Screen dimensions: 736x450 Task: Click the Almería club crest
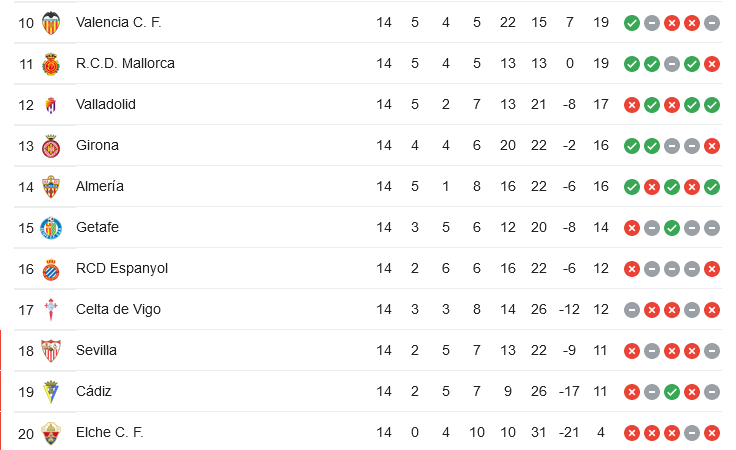(51, 187)
